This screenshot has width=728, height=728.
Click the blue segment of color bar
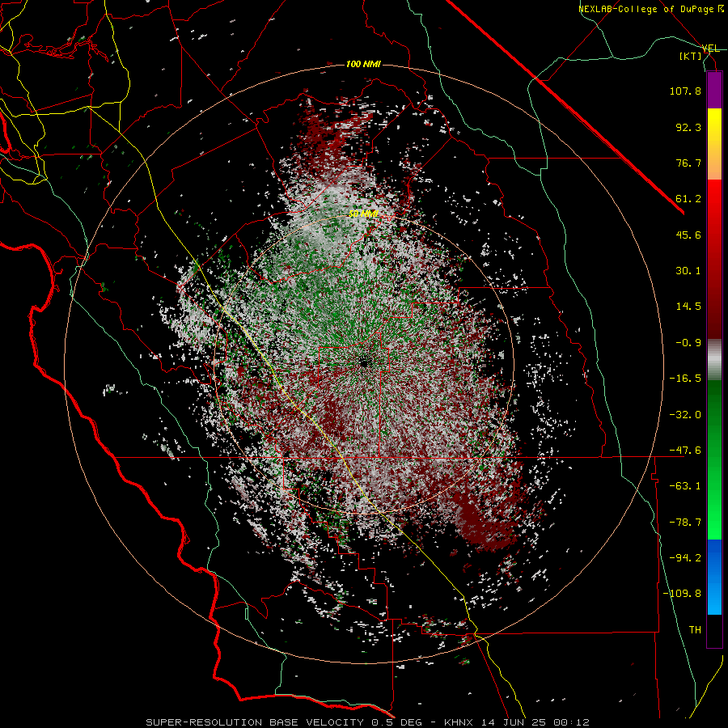(714, 576)
